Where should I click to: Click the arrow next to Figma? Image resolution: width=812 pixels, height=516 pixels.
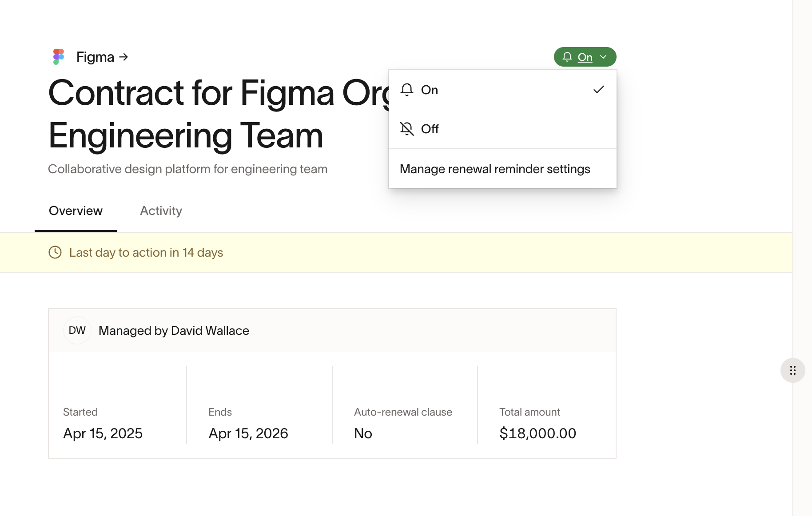click(x=124, y=57)
